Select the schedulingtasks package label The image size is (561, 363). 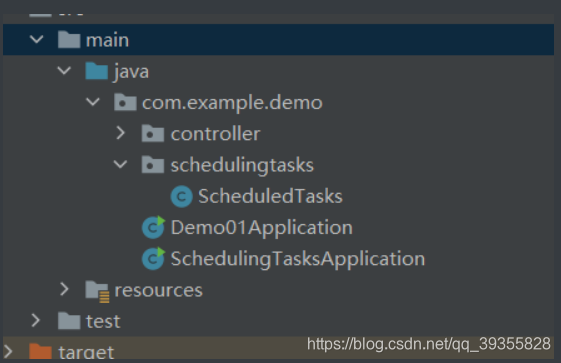point(242,166)
